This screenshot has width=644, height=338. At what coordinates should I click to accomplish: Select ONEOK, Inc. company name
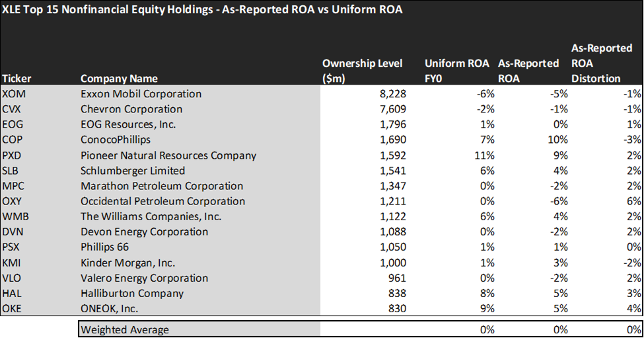[x=109, y=309]
